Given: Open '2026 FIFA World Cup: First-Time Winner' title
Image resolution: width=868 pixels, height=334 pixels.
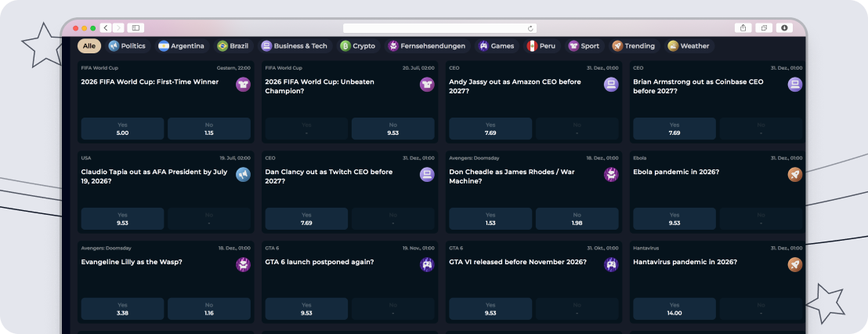Looking at the screenshot, I should click(150, 82).
